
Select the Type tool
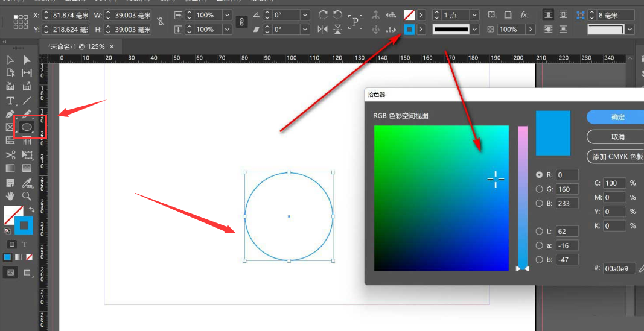point(10,101)
